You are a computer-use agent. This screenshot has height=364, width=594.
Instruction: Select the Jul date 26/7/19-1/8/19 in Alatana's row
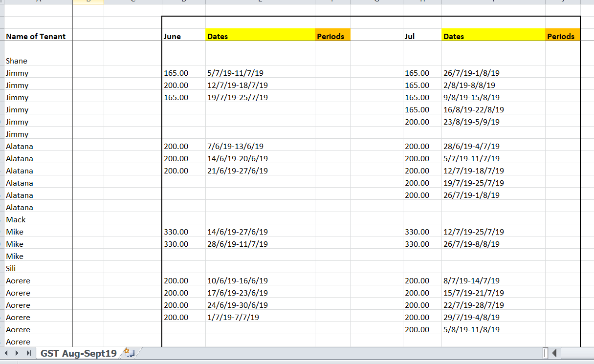tap(493, 193)
